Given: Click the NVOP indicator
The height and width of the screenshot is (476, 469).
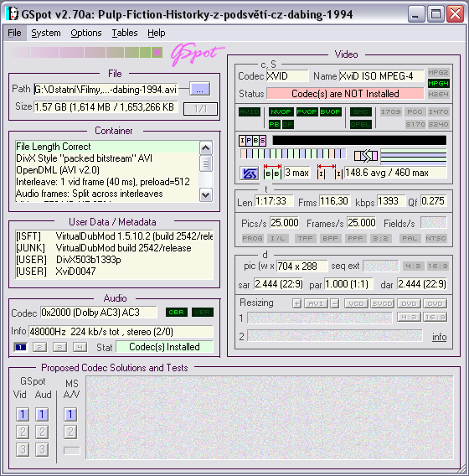Looking at the screenshot, I should tap(281, 112).
